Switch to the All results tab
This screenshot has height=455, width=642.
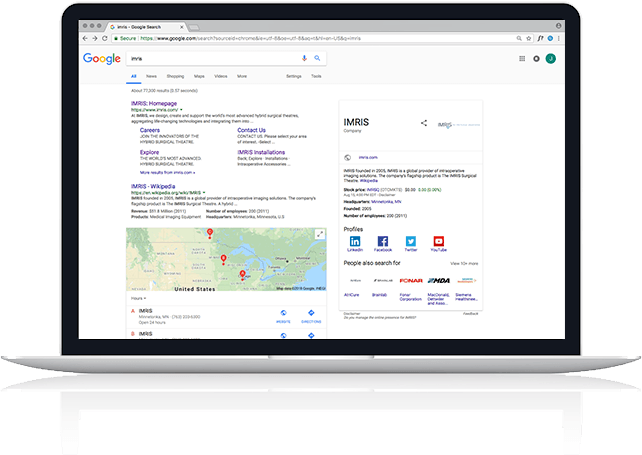[x=133, y=76]
